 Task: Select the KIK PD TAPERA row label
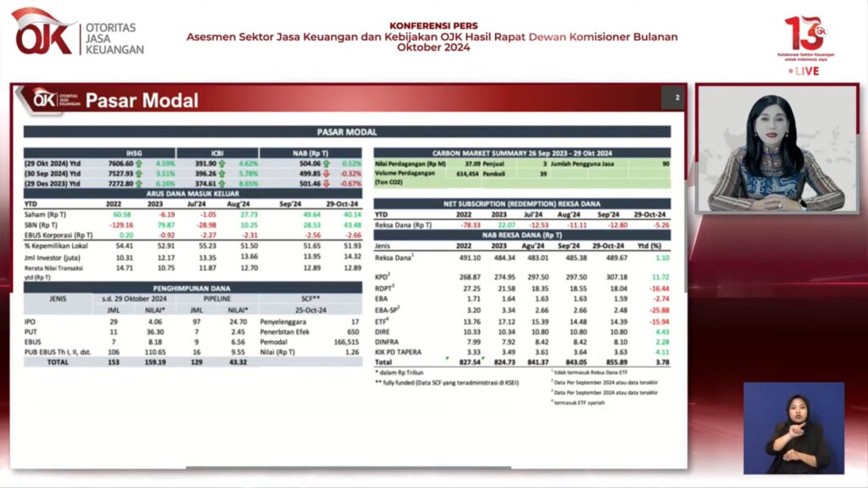click(x=398, y=352)
